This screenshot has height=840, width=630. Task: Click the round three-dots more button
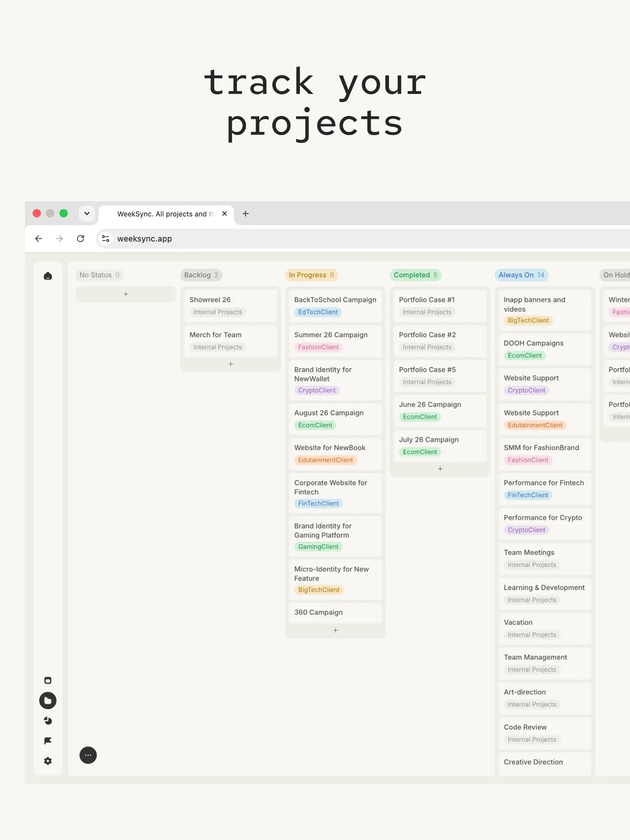88,755
